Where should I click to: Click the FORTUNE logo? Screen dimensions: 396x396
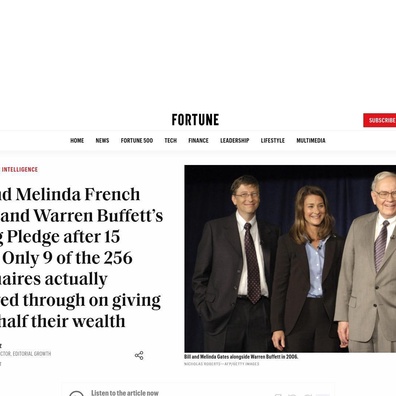point(195,120)
